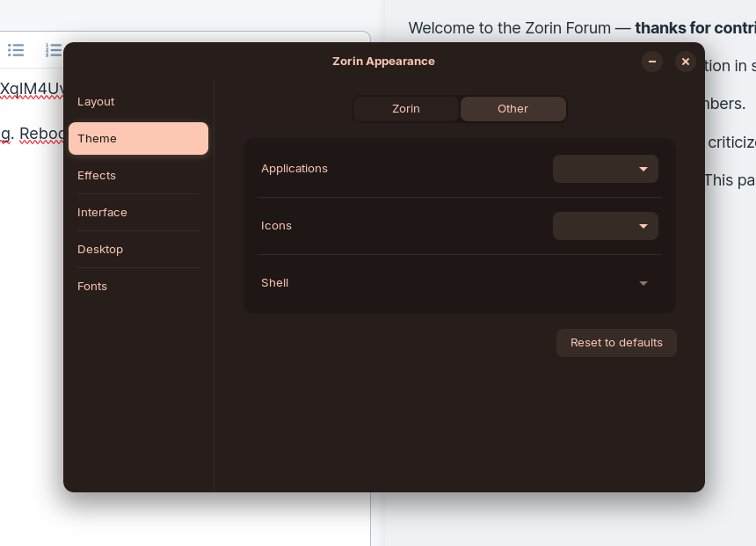Click the underlined XqIM4U text in editor
Screen dimensions: 756x546
point(32,89)
